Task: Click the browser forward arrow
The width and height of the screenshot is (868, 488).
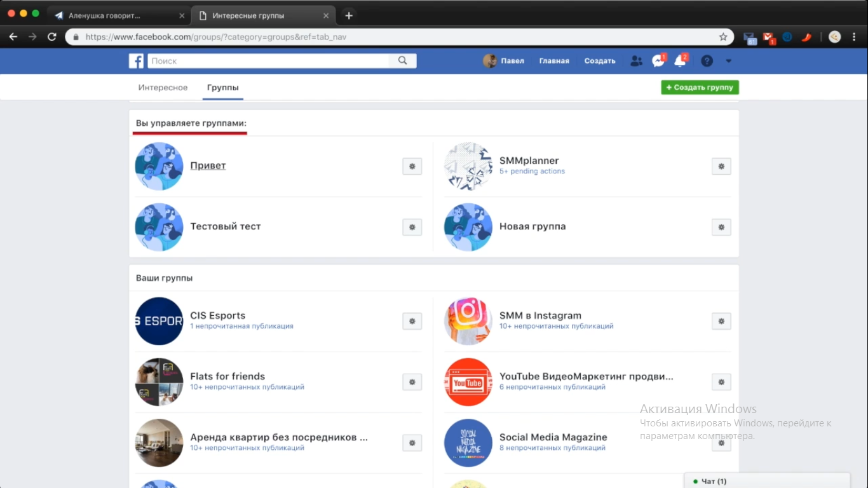Action: tap(32, 37)
